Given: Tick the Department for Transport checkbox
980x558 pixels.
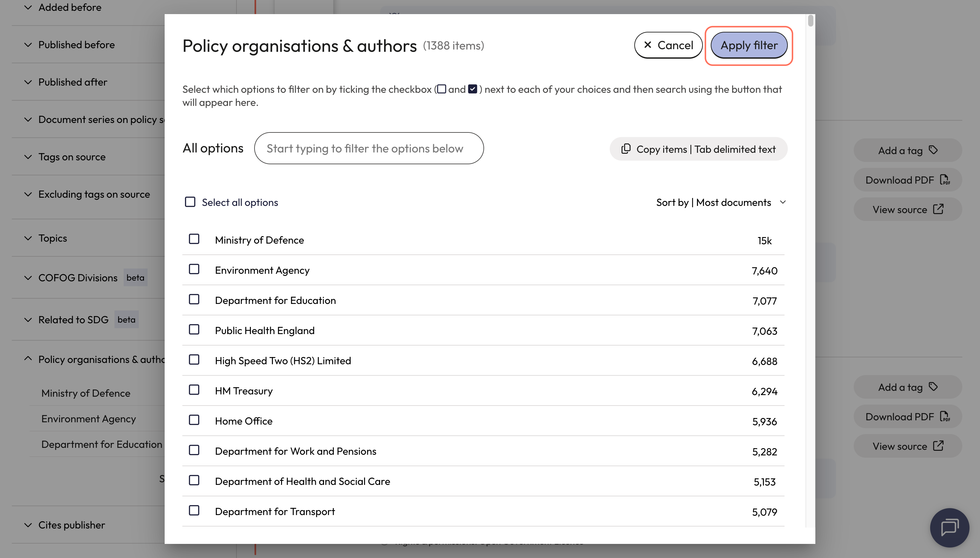Looking at the screenshot, I should [x=194, y=511].
